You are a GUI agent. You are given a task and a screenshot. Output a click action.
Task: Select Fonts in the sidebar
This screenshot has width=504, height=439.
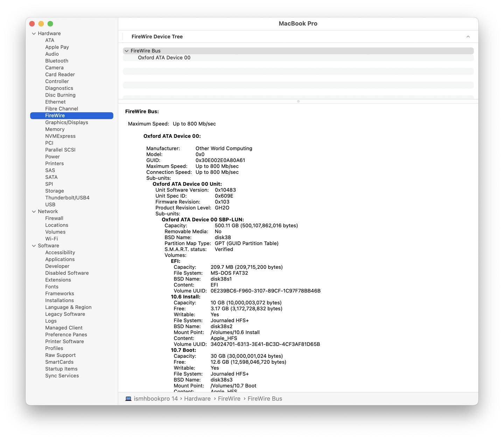coord(52,287)
